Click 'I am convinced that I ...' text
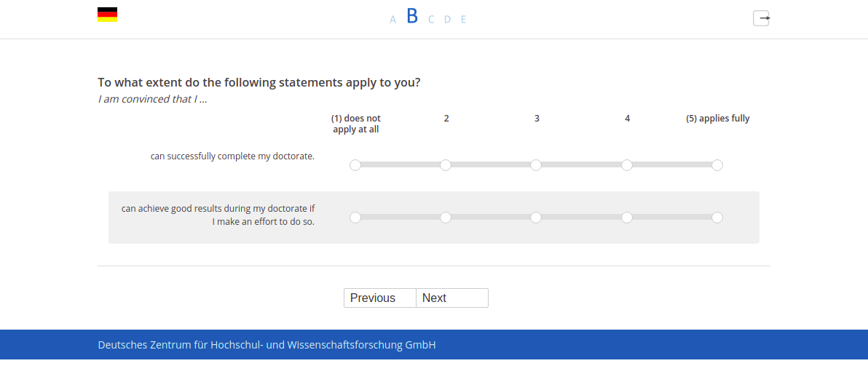Viewport: 868px width, 366px height. click(152, 100)
